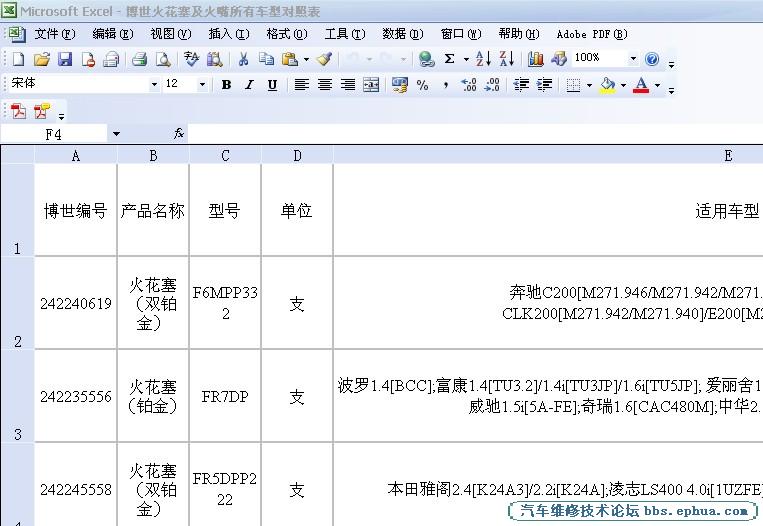Increase indent of cell
The height and width of the screenshot is (526, 763).
tap(544, 85)
